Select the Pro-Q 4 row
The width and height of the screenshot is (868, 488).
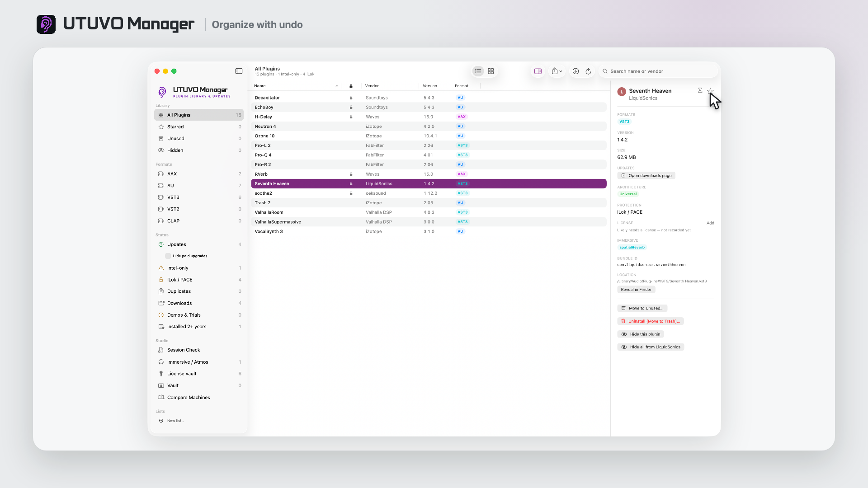429,155
